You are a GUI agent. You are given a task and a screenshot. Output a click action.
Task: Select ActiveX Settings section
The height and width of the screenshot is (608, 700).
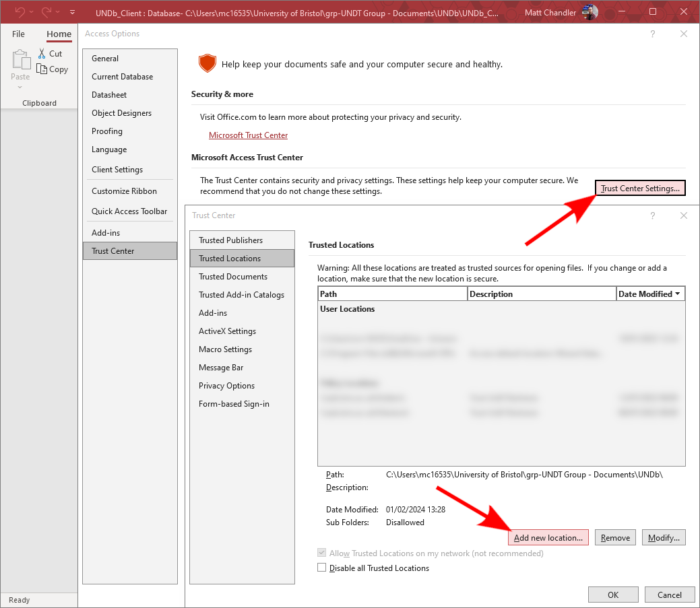point(242,331)
